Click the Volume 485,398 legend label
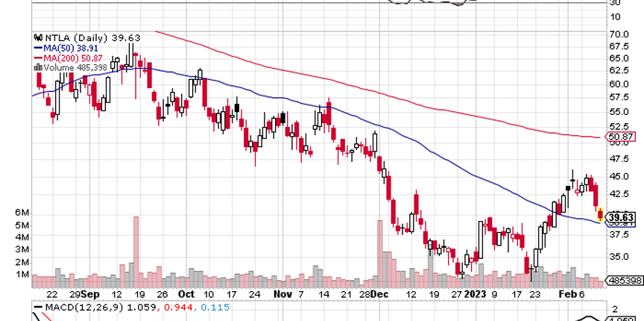644x321 pixels. click(72, 66)
